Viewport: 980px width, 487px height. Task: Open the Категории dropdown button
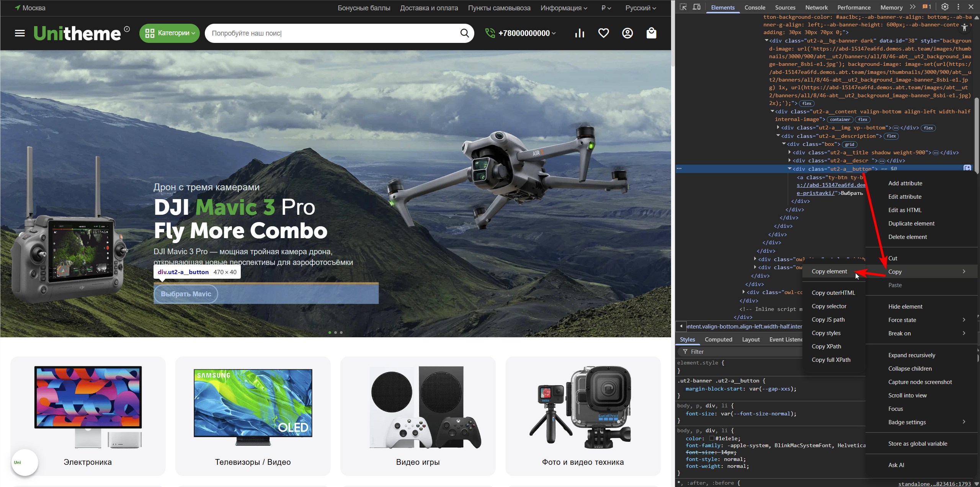coord(169,33)
